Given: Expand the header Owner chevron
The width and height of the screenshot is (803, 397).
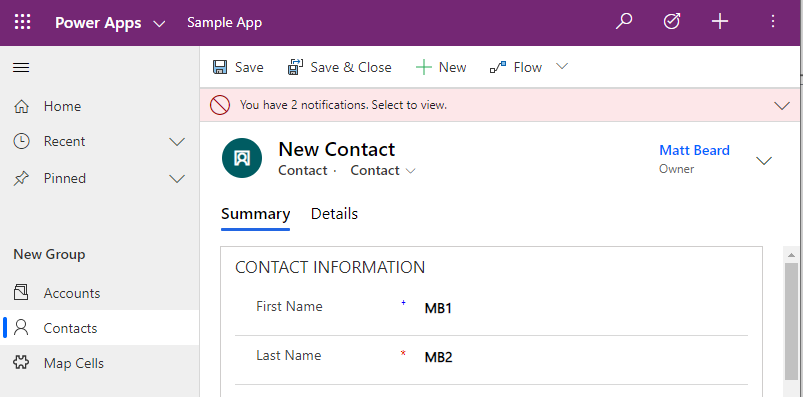Looking at the screenshot, I should pos(764,160).
